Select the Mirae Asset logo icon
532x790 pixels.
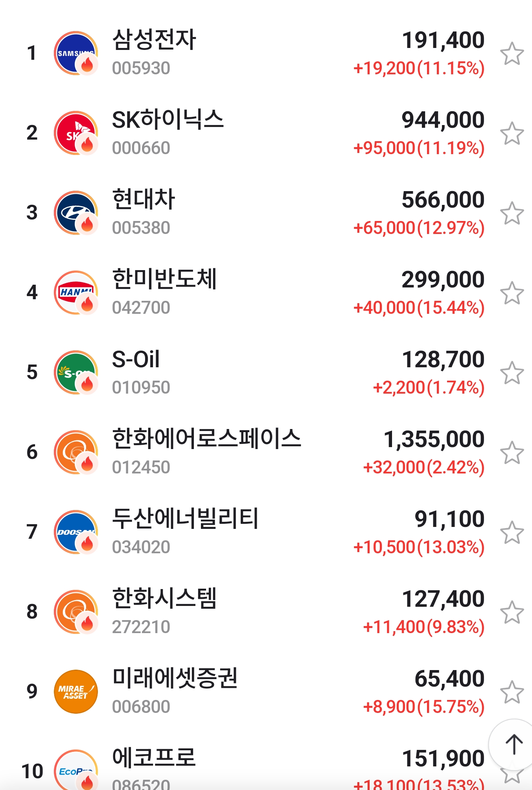click(x=75, y=692)
